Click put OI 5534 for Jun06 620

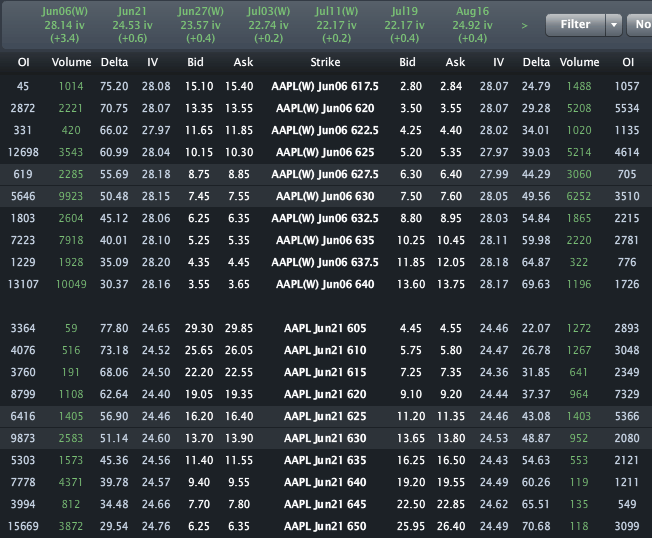point(627,109)
